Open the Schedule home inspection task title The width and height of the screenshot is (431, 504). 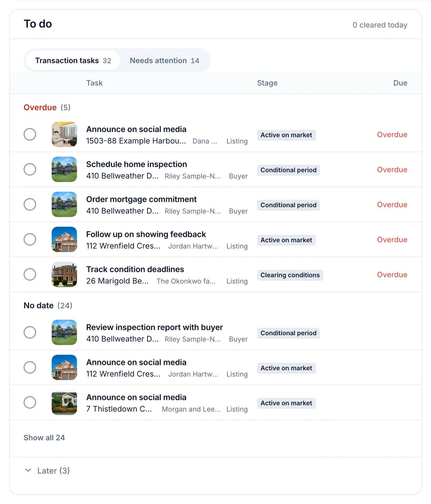136,164
